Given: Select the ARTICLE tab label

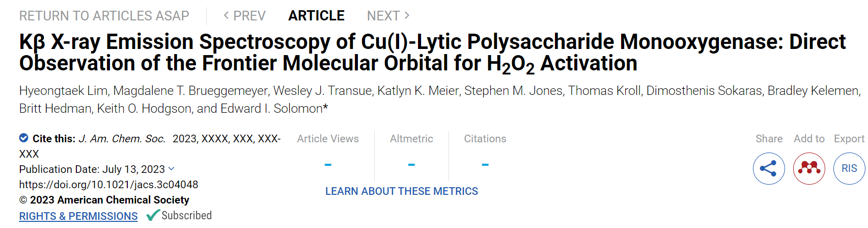Looking at the screenshot, I should pos(316,16).
